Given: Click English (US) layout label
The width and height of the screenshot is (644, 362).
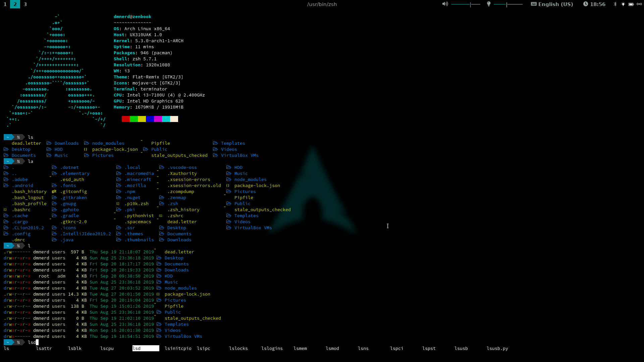Looking at the screenshot, I should click(x=555, y=4).
